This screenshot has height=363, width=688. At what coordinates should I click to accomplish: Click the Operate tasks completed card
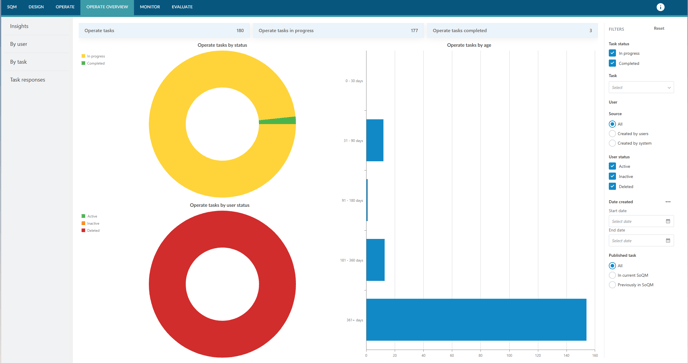coord(512,31)
